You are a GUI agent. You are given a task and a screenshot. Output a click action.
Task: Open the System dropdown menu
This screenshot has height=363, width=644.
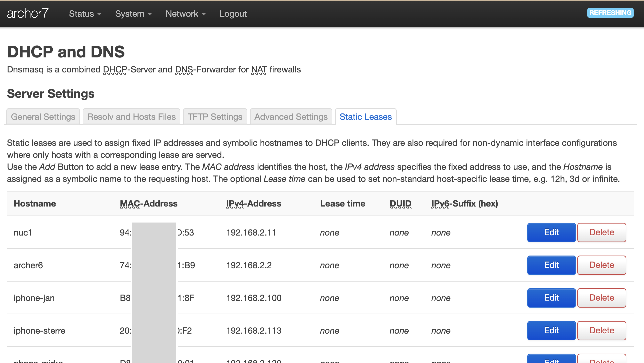click(x=133, y=14)
